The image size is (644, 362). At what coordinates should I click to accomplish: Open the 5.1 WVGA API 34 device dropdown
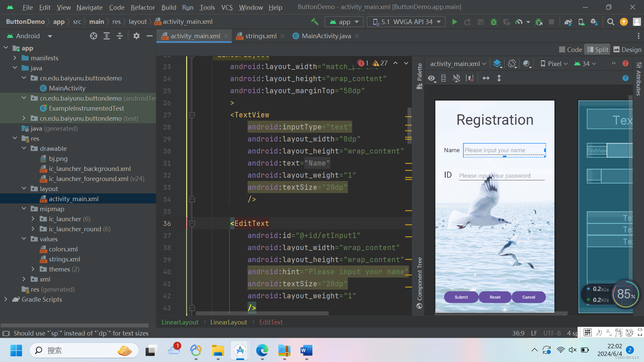406,22
